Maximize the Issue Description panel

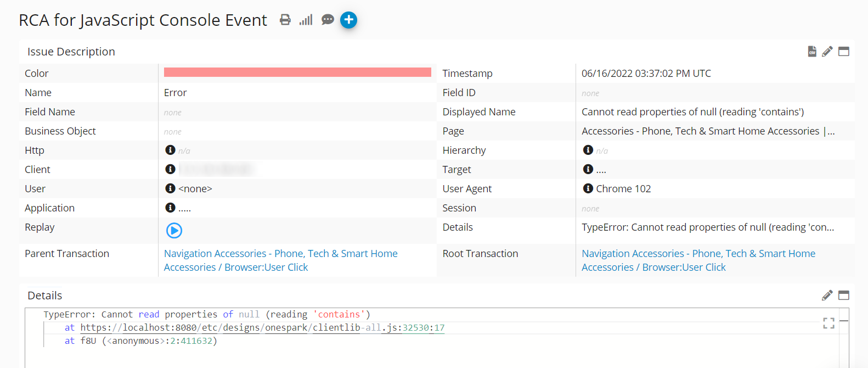[844, 51]
